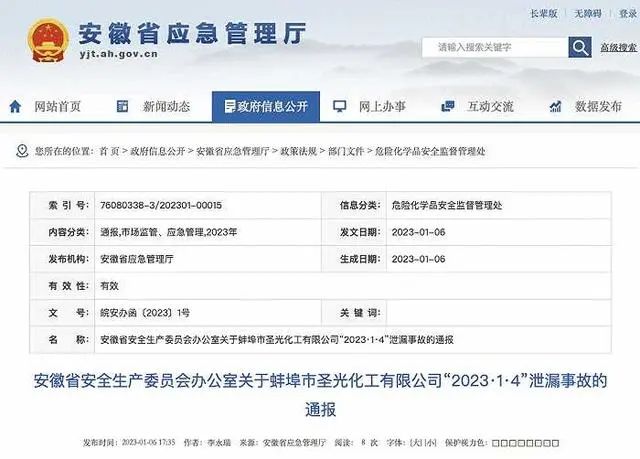Click the location pin icon in breadcrumb
Image resolution: width=640 pixels, height=459 pixels.
[22, 151]
